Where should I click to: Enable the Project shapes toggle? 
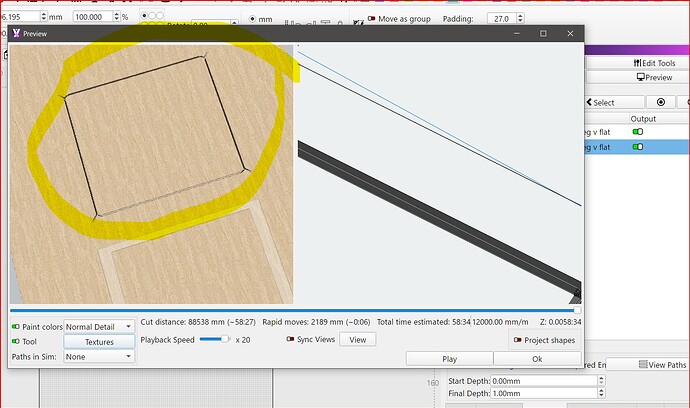coord(518,340)
